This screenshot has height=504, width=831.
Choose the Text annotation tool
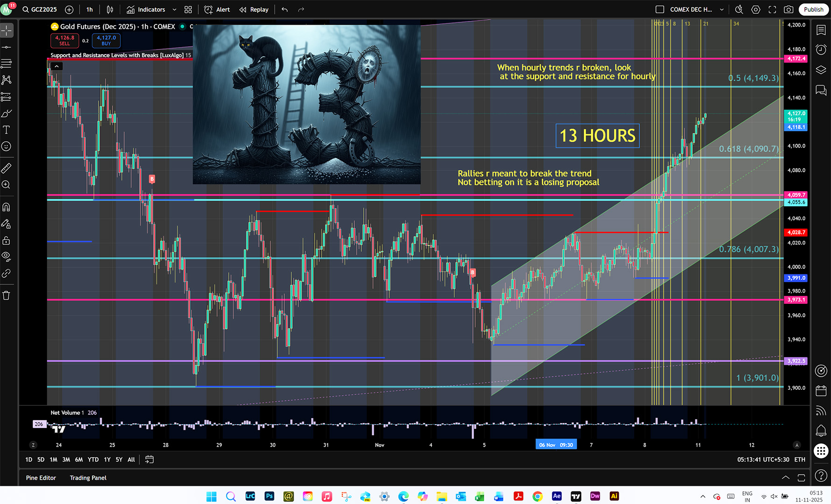(x=7, y=130)
